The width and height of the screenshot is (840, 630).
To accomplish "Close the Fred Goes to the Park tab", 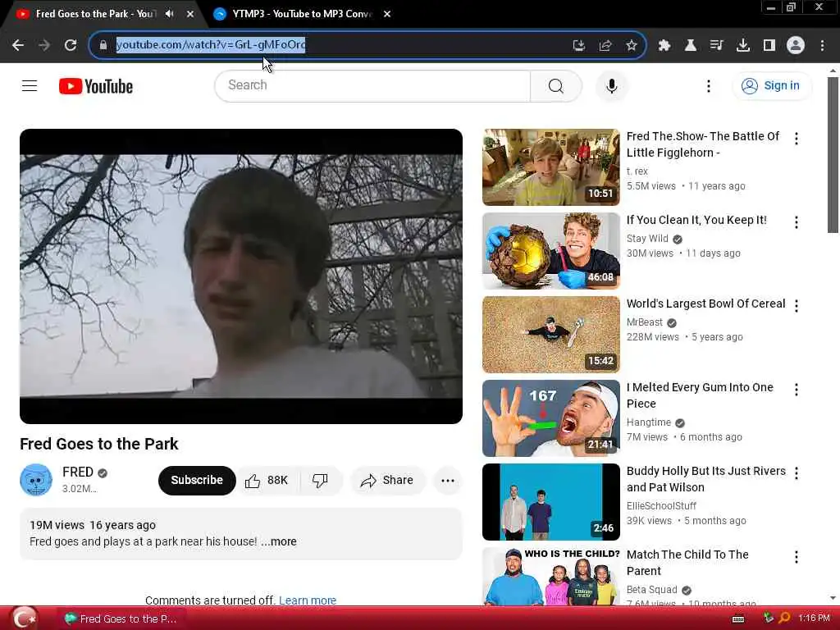I will click(x=190, y=14).
